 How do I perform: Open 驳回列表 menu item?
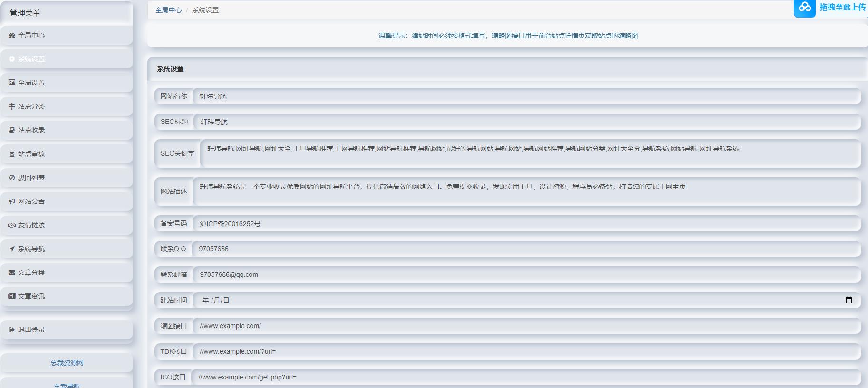click(67, 178)
